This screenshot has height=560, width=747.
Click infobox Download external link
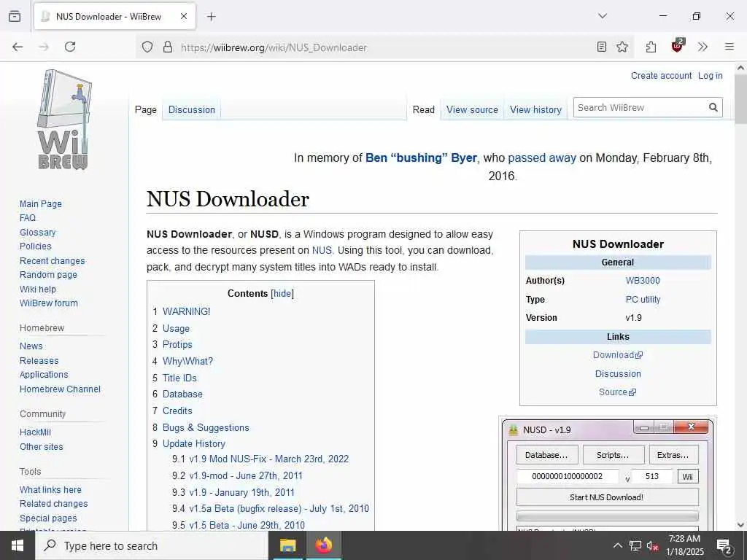(x=617, y=355)
